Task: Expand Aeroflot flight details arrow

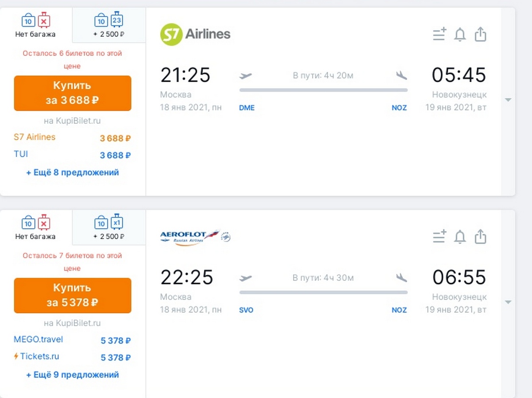Action: point(508,303)
